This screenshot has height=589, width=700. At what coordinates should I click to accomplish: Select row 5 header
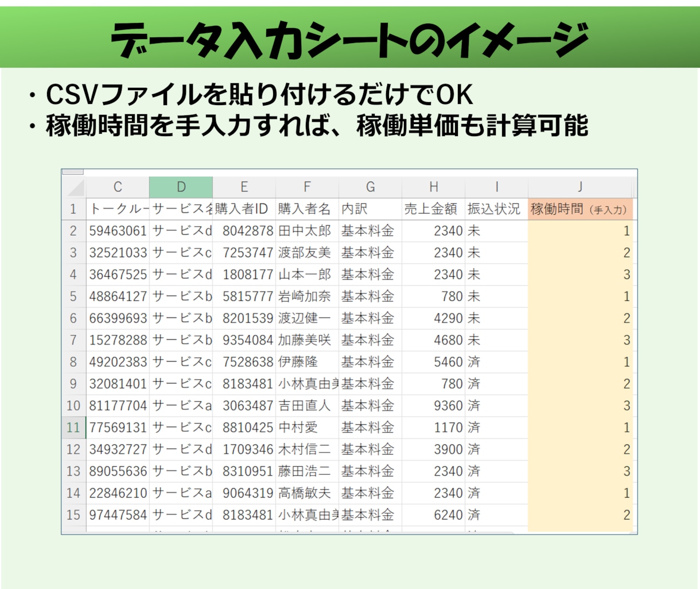(x=74, y=296)
